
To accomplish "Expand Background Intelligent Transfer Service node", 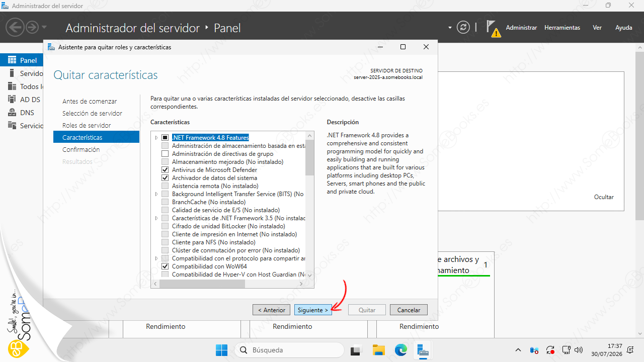I will (156, 194).
